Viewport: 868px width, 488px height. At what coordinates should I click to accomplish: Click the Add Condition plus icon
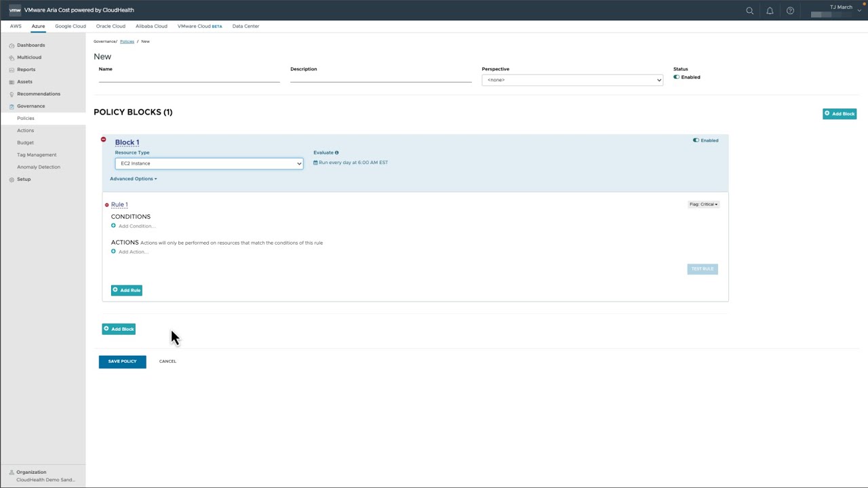pos(113,226)
